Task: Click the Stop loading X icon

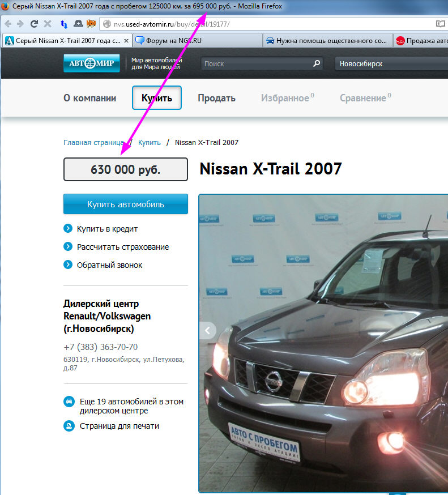Action: [x=48, y=24]
